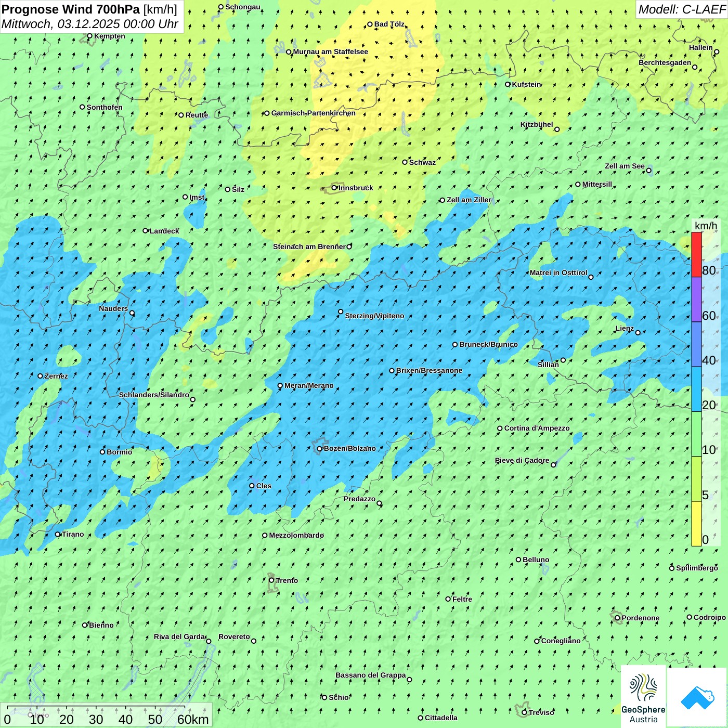The width and height of the screenshot is (728, 728).
Task: Click the red 80 km/h legend color
Action: (x=696, y=254)
